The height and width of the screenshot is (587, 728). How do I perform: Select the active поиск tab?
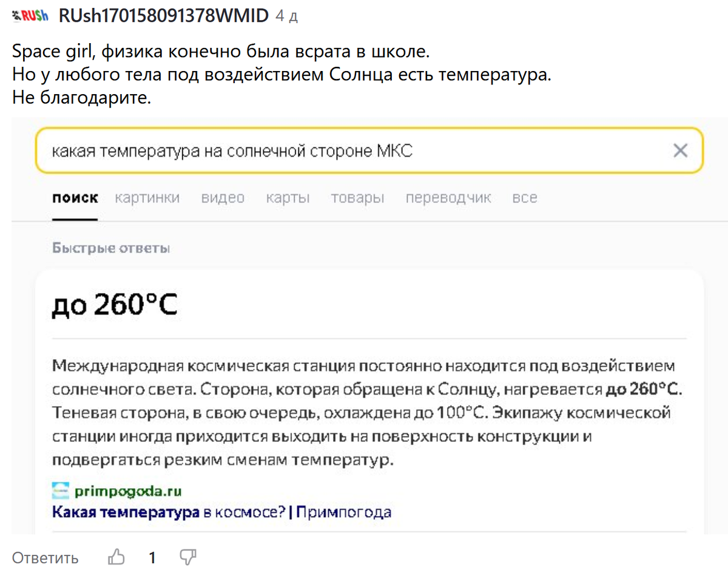tap(75, 197)
